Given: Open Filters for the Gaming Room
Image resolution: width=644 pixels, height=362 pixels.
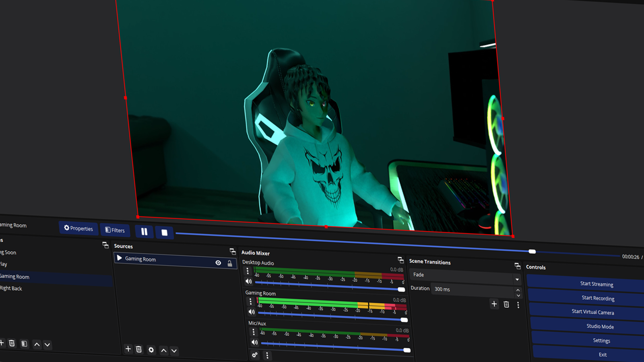Looking at the screenshot, I should point(115,230).
